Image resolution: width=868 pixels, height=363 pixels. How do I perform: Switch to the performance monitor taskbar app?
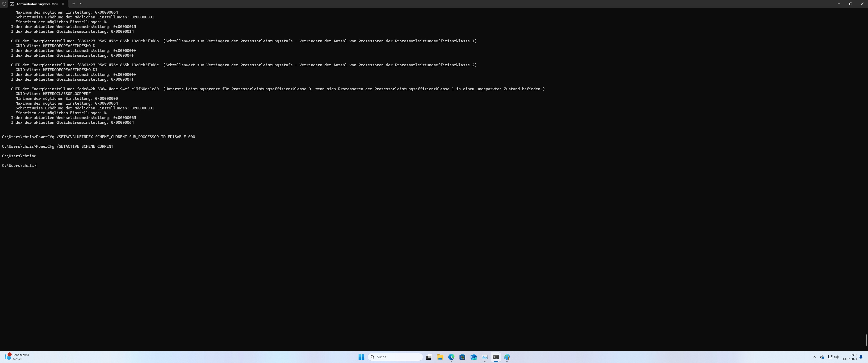[x=484, y=357]
